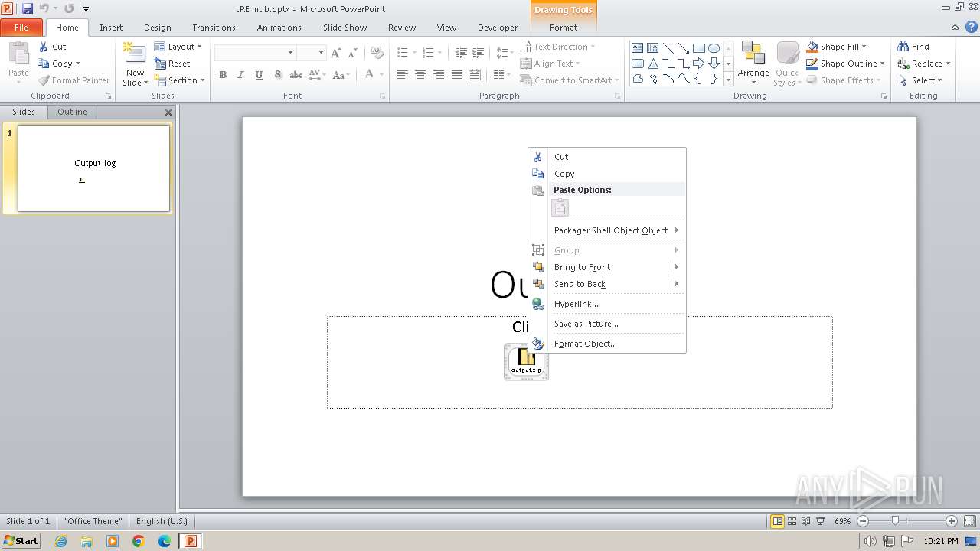The image size is (980, 551).
Task: Click the Undo arrow in Quick Access Toolbar
Action: pos(44,8)
